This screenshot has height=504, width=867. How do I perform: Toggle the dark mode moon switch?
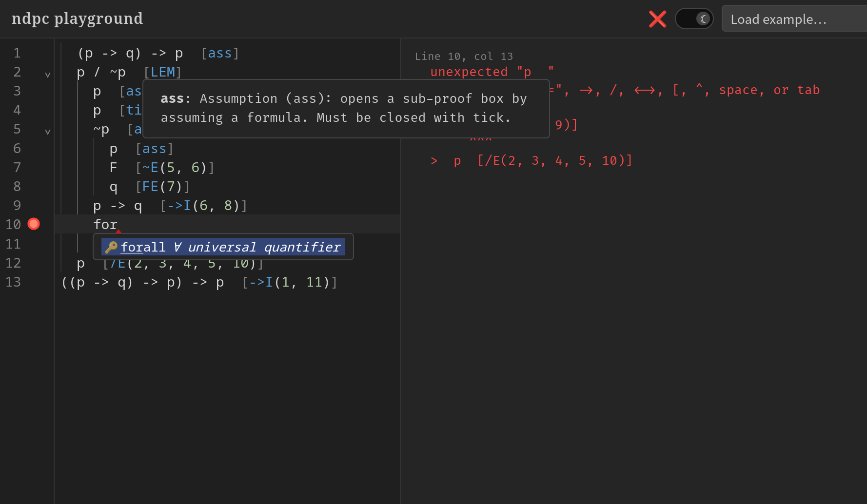point(694,19)
